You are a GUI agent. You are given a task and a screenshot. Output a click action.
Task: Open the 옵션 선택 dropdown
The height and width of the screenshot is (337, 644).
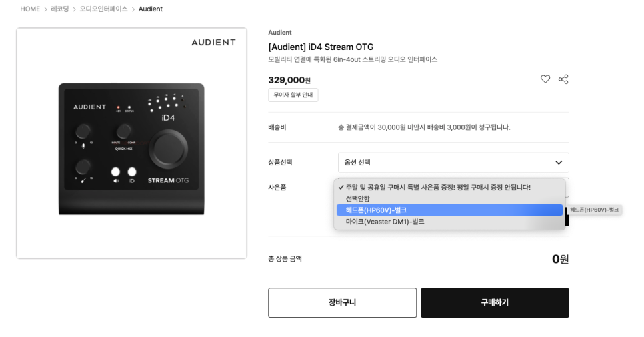click(x=453, y=162)
